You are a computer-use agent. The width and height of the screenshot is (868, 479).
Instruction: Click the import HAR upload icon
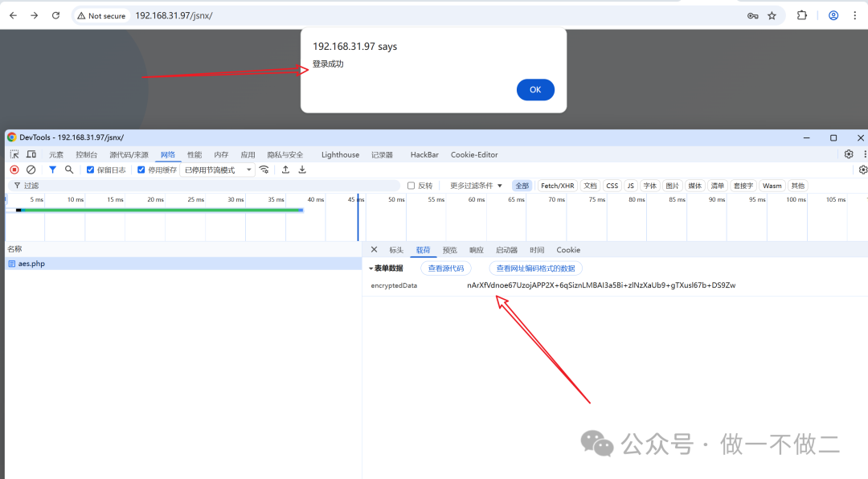[285, 170]
